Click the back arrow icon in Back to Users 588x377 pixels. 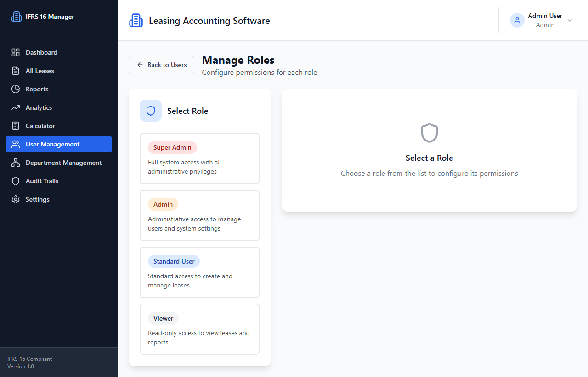pos(140,65)
